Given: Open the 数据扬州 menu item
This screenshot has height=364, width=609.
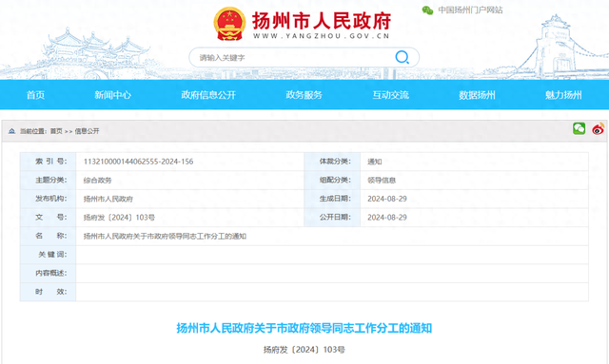Looking at the screenshot, I should click(477, 95).
